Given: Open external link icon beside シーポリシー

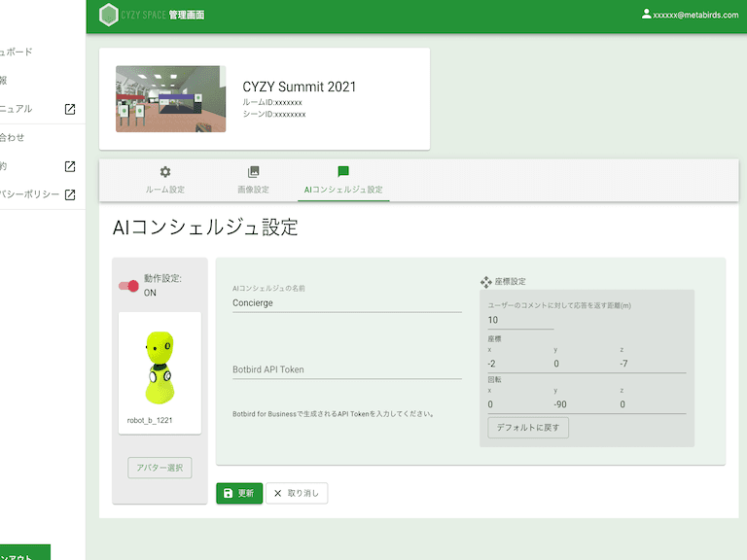Looking at the screenshot, I should [x=70, y=194].
